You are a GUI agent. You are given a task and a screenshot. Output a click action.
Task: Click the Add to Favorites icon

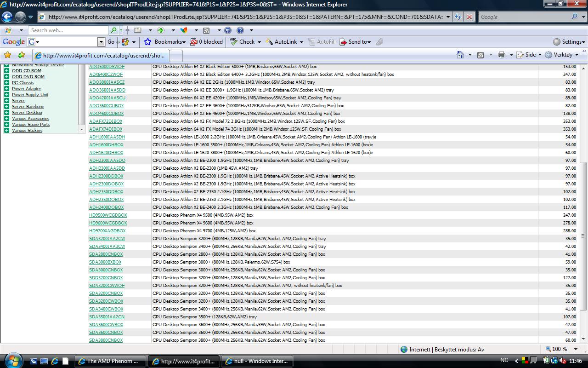pyautogui.click(x=21, y=55)
